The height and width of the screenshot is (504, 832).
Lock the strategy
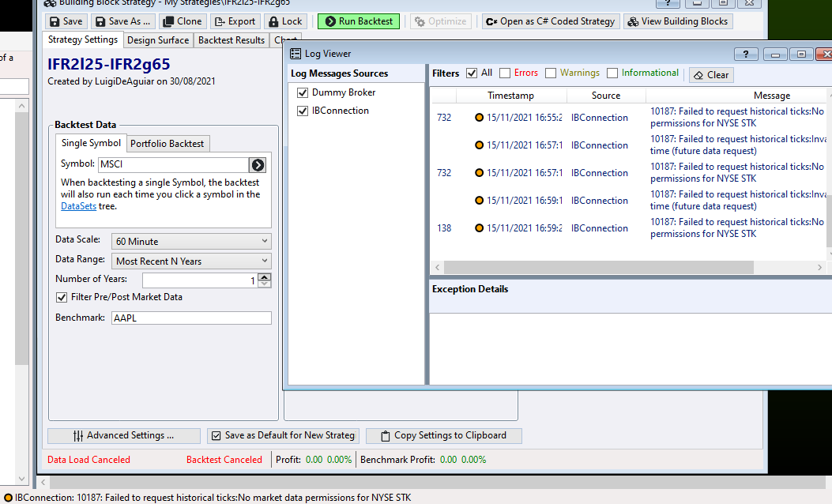[285, 21]
